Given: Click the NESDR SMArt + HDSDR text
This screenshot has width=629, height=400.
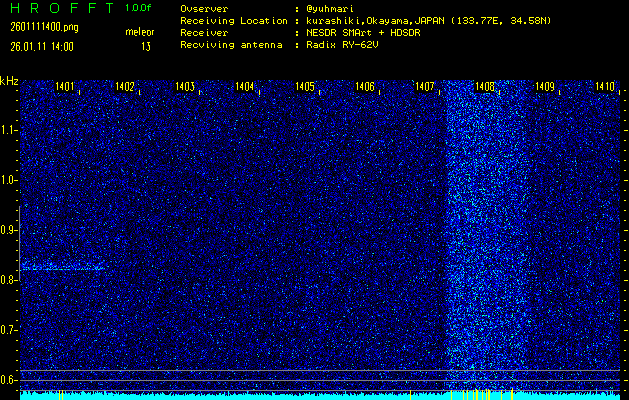Looking at the screenshot, I should [x=363, y=33].
